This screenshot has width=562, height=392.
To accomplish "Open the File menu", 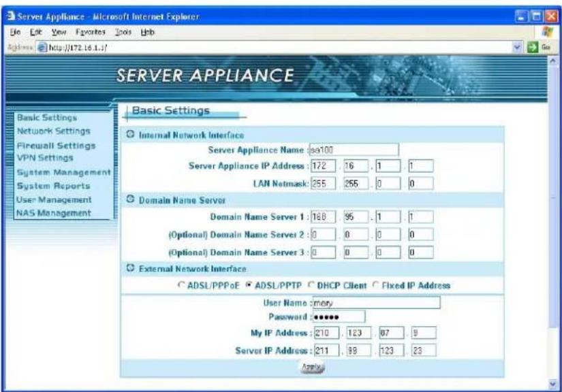I will (x=15, y=32).
